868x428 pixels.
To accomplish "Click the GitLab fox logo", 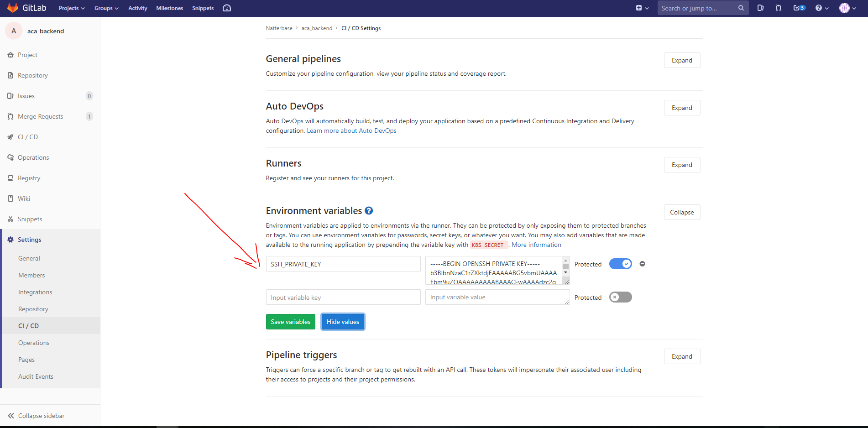I will tap(12, 8).
